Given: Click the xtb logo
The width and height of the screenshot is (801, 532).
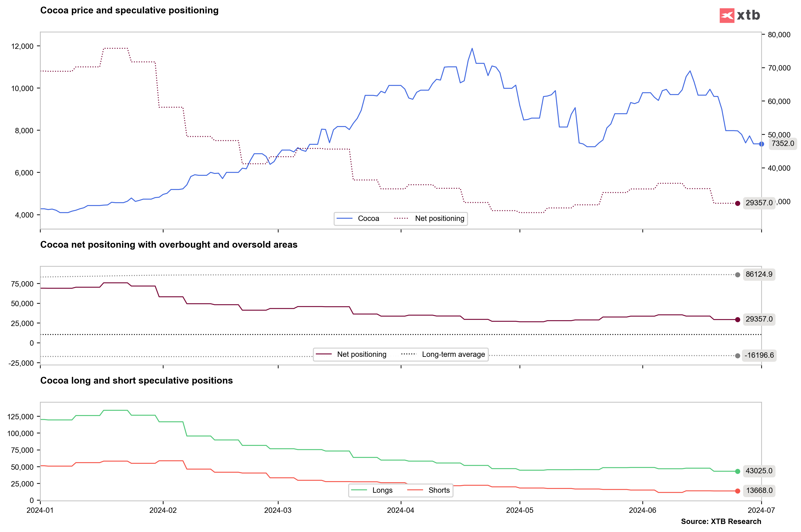Looking at the screenshot, I should (740, 15).
